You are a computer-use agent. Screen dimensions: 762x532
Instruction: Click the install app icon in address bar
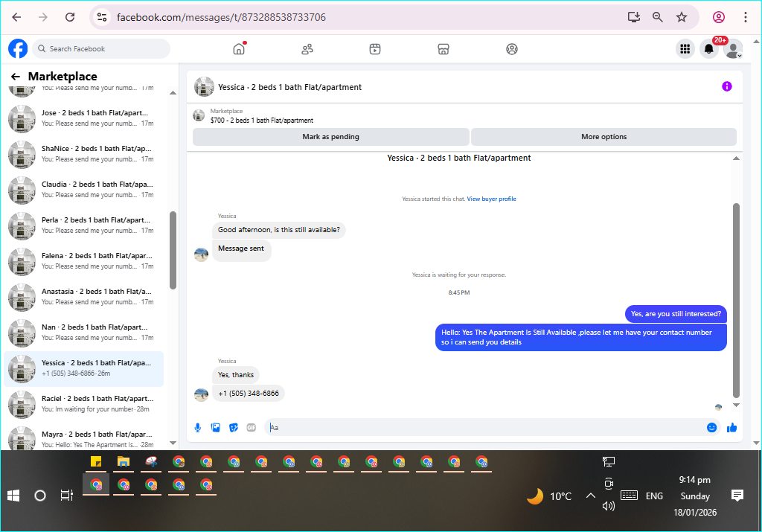click(x=634, y=17)
